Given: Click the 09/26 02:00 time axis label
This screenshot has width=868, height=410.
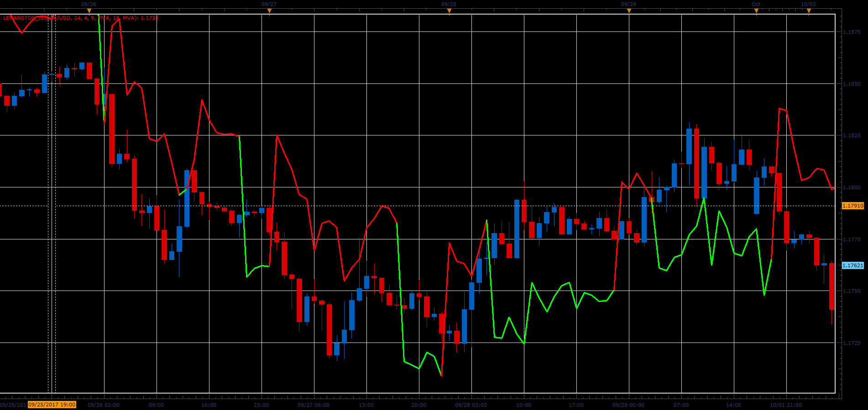Looking at the screenshot, I should (x=104, y=405).
